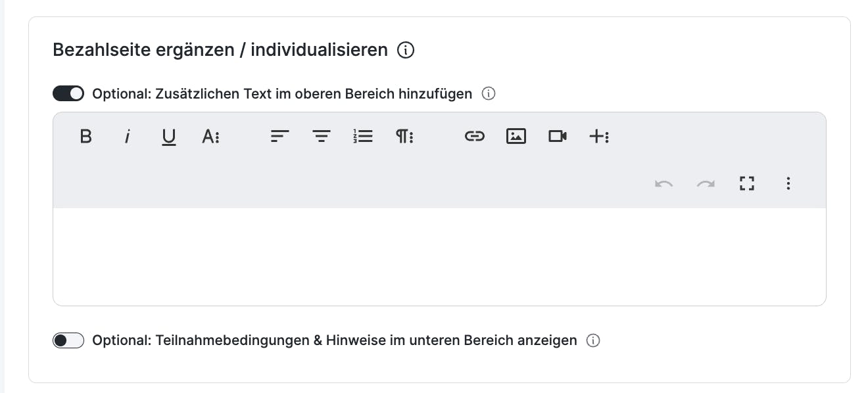Redo the last edit

(x=706, y=183)
